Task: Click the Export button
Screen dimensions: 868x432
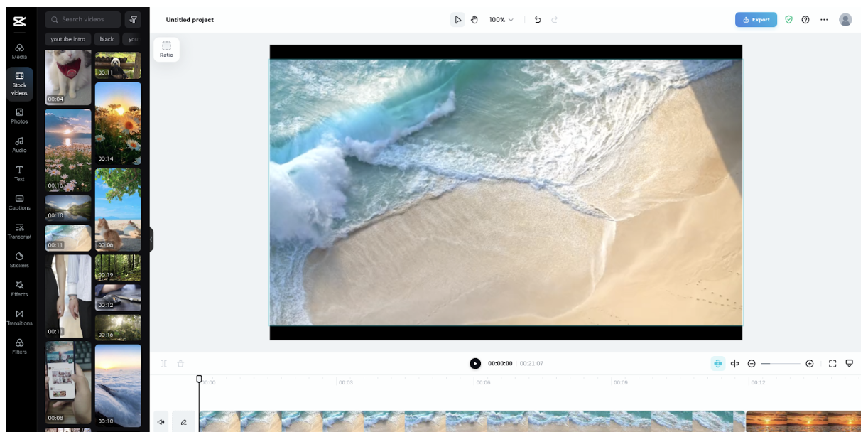Action: click(x=756, y=20)
